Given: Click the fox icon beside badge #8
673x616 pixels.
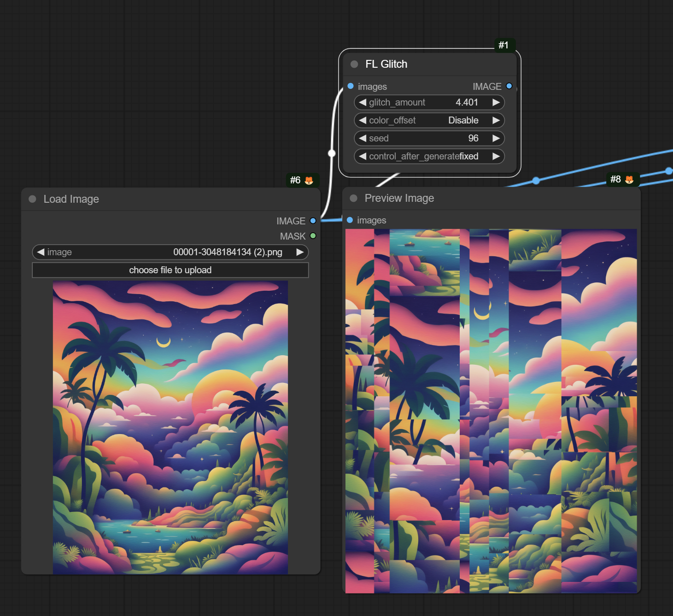Looking at the screenshot, I should coord(629,179).
